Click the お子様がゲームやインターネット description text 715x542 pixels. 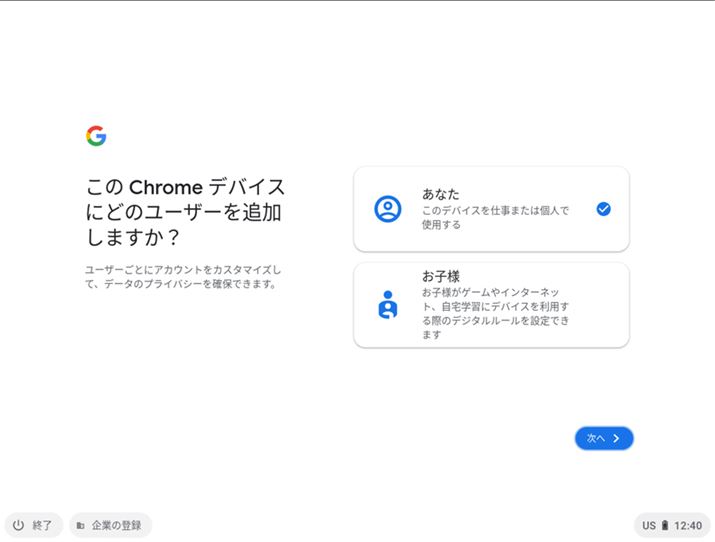click(x=495, y=313)
